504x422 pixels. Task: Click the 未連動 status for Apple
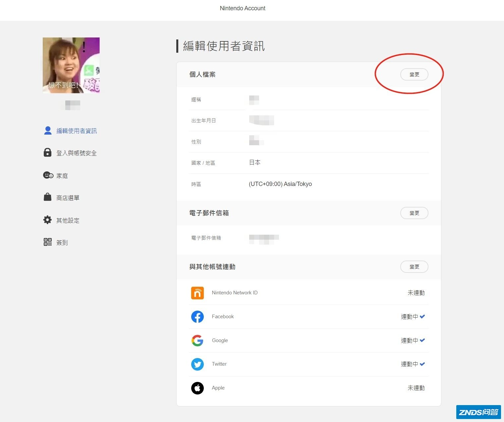point(416,388)
